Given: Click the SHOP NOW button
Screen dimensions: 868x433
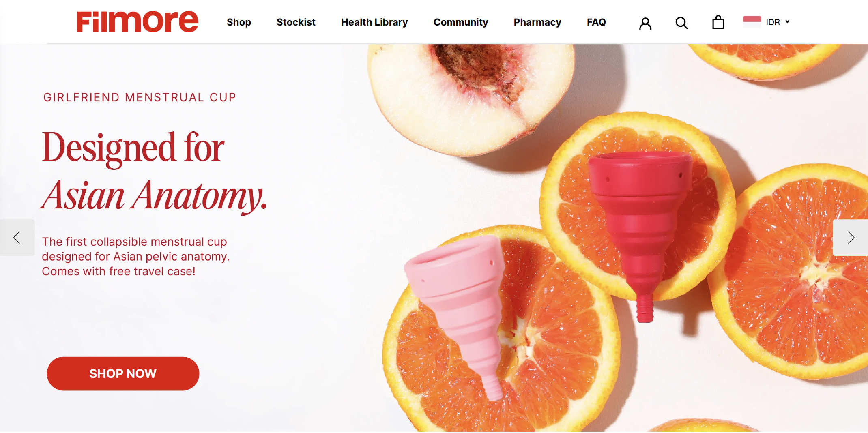Looking at the screenshot, I should point(123,373).
